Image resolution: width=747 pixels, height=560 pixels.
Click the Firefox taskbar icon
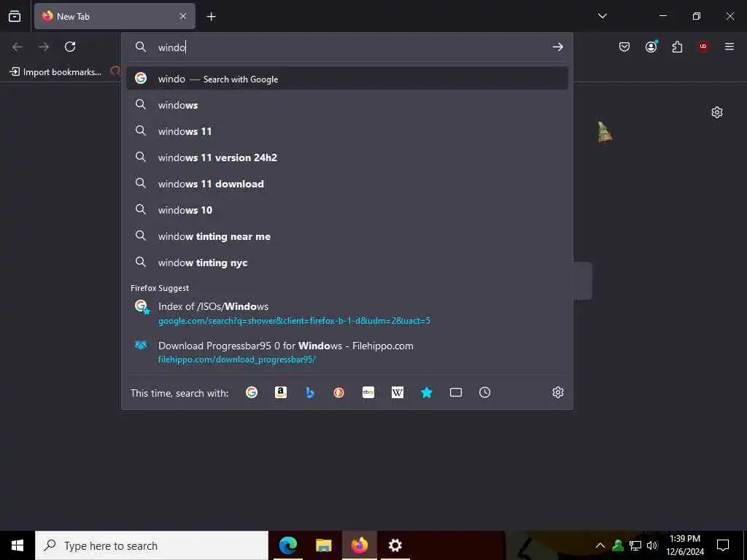pyautogui.click(x=359, y=545)
